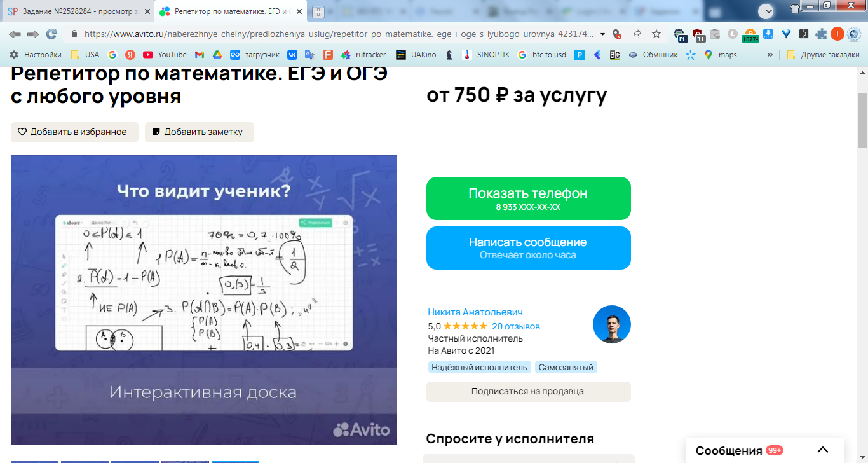Click the share page icon in address bar
868x463 pixels.
tap(636, 34)
